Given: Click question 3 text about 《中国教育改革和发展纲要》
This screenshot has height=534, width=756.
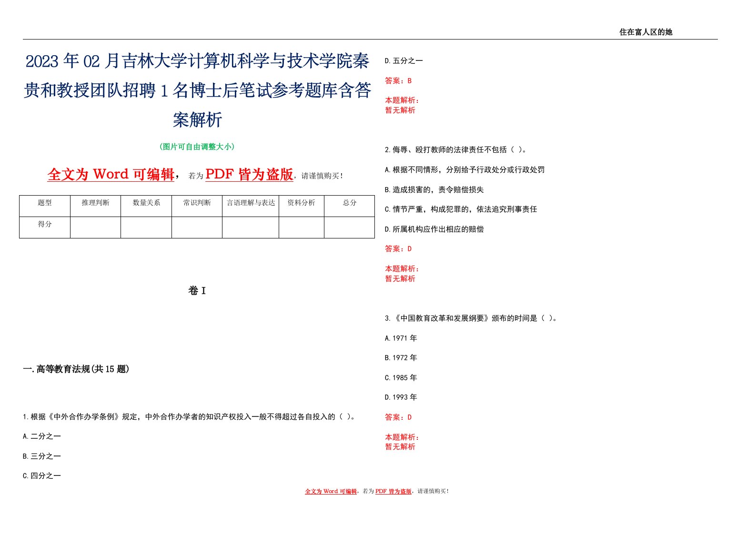Looking at the screenshot, I should [471, 318].
